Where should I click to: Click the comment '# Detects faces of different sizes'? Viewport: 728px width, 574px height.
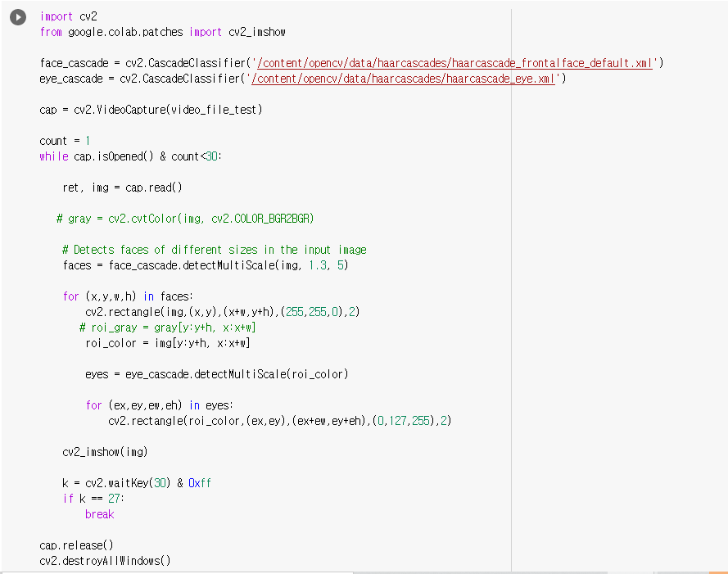click(215, 250)
